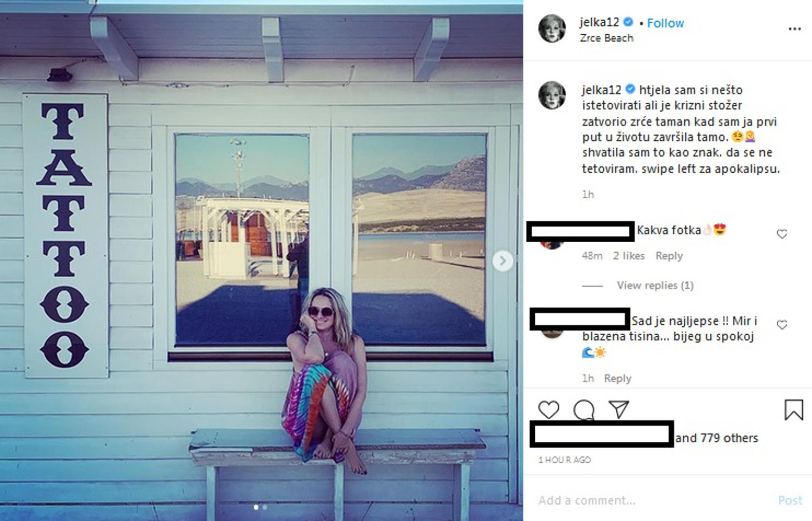Reply to the 'Kakva fotka' comment
This screenshot has height=521, width=812.
coord(669,256)
